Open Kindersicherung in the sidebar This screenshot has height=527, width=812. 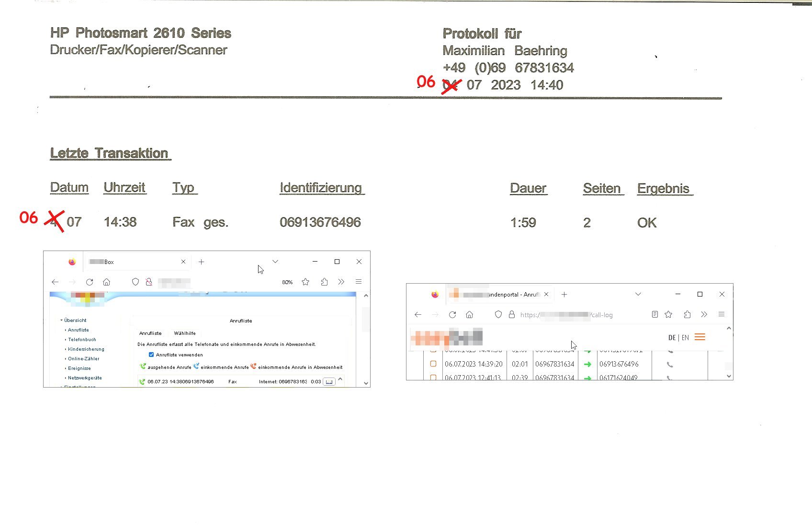[86, 349]
